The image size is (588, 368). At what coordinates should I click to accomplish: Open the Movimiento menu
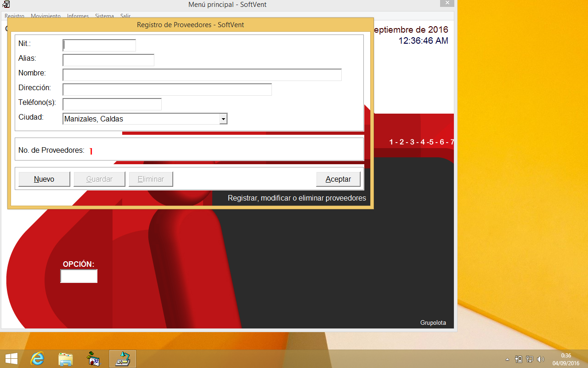point(45,16)
